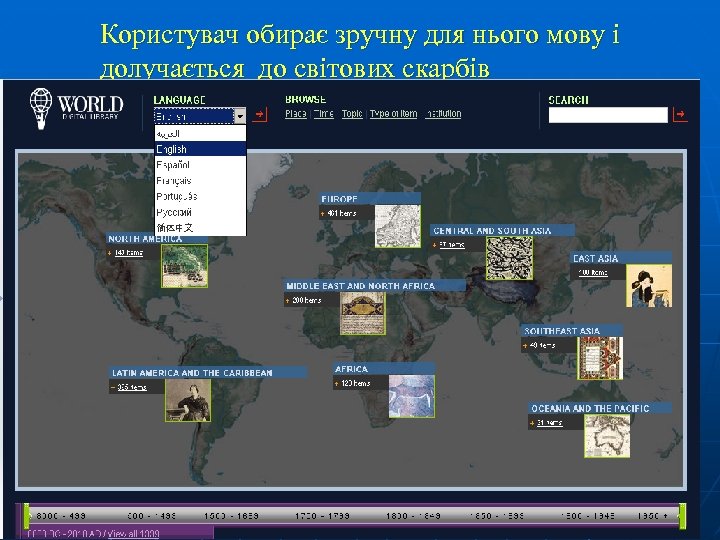The image size is (720, 540).
Task: Click the EAST ASIA region header
Action: click(x=622, y=258)
